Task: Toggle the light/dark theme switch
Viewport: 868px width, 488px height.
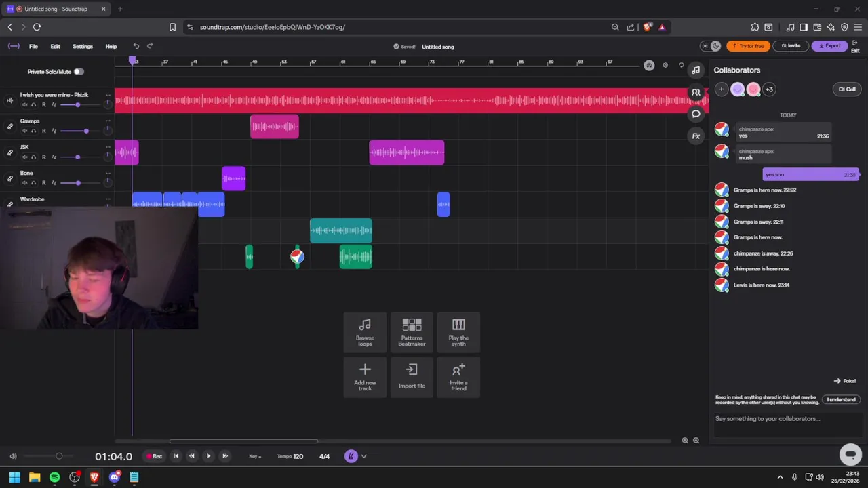Action: (x=711, y=46)
